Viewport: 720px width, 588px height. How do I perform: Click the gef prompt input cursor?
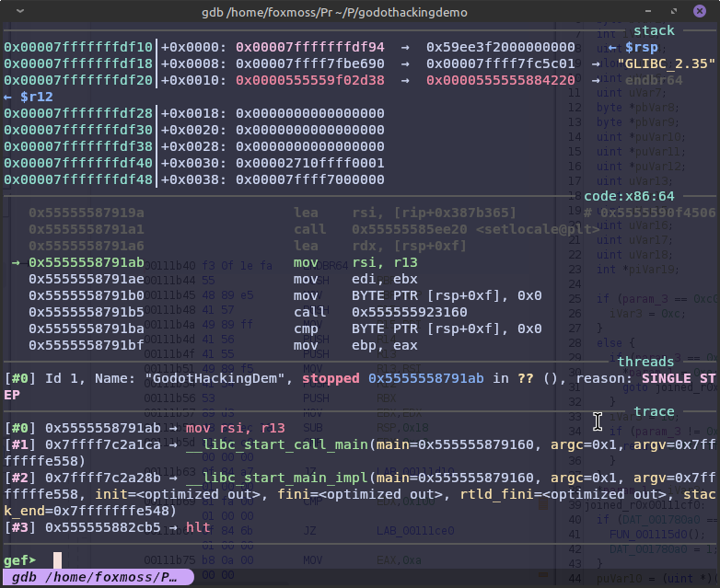coord(57,560)
